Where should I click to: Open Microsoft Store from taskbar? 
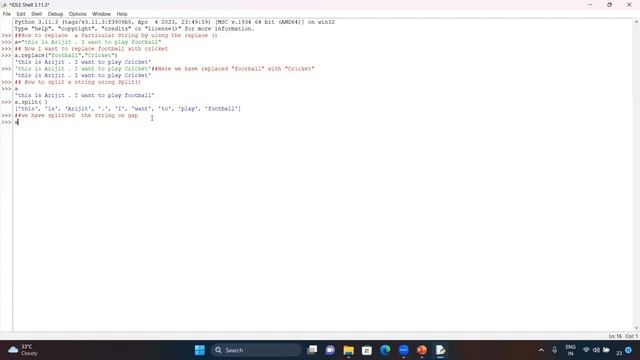coord(367,350)
